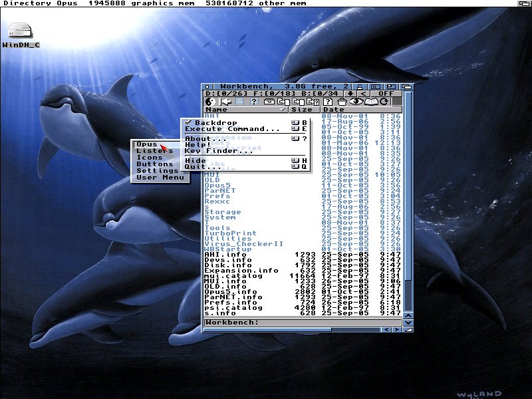Select Key Finder... menu entry

coord(245,151)
